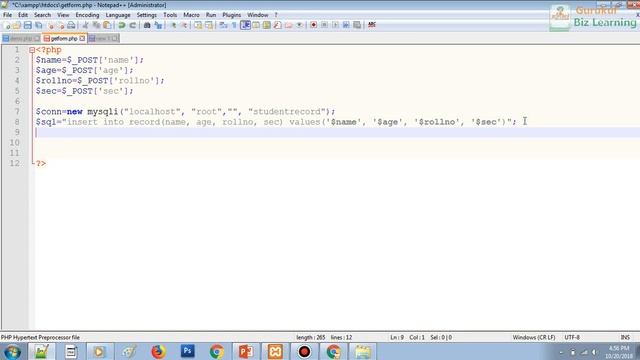640x360 pixels.
Task: Toggle the Folder as Workspace toolbar icon
Action: coord(289,25)
